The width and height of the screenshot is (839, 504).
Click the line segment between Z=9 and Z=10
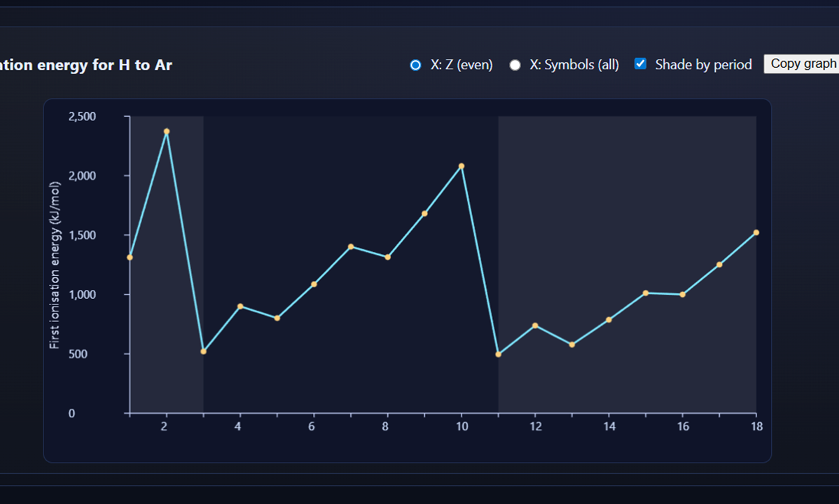pos(443,189)
